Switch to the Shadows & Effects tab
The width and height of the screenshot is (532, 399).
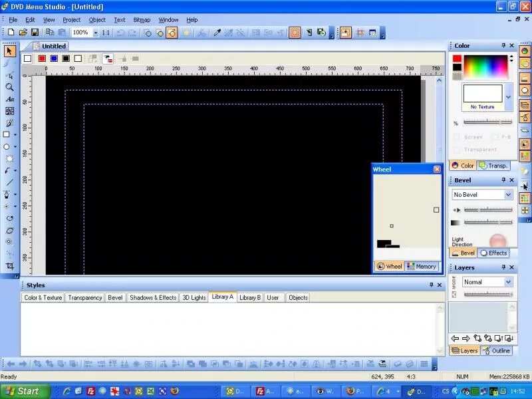click(153, 297)
